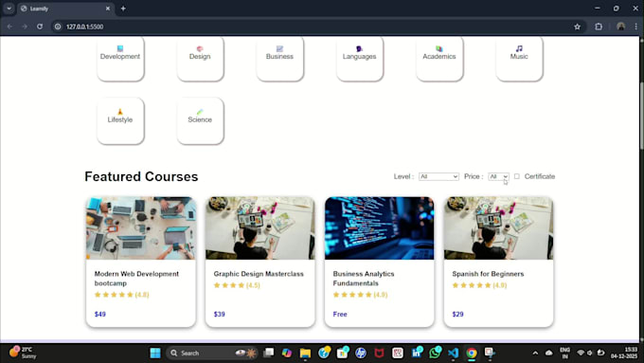Open the Design category card
Viewport: 644px width, 363px height.
click(x=200, y=59)
